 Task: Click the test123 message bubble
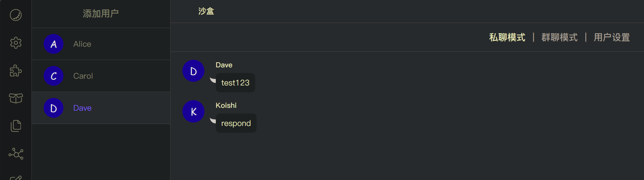coord(235,83)
